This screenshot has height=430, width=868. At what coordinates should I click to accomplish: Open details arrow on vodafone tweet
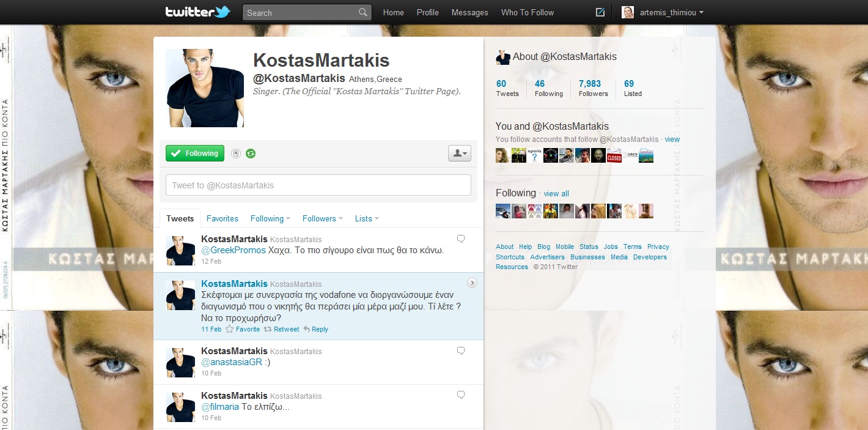tap(472, 283)
